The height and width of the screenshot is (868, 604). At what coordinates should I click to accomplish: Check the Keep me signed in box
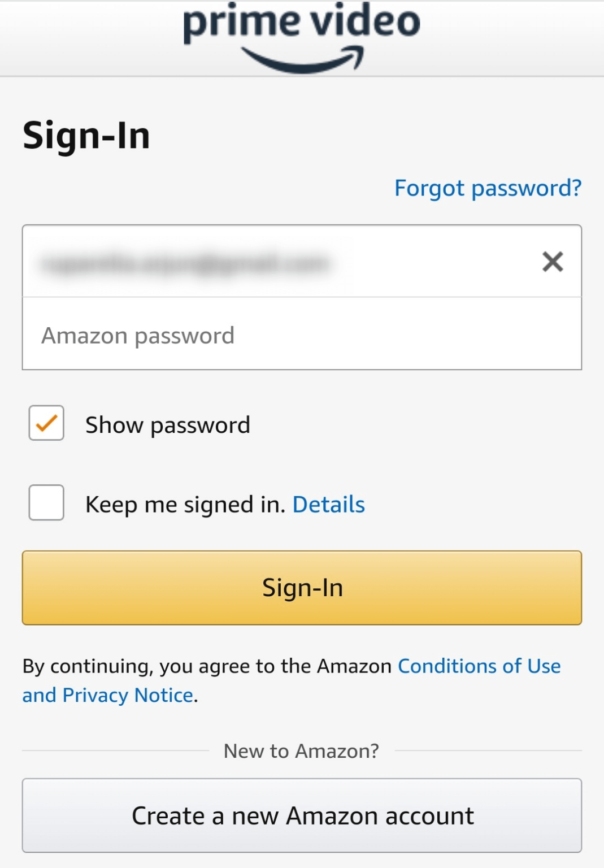click(x=46, y=503)
